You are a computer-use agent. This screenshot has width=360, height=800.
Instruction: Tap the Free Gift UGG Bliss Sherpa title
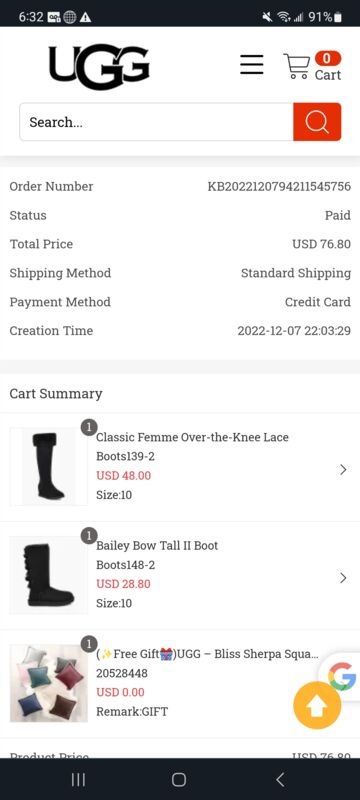[208, 654]
